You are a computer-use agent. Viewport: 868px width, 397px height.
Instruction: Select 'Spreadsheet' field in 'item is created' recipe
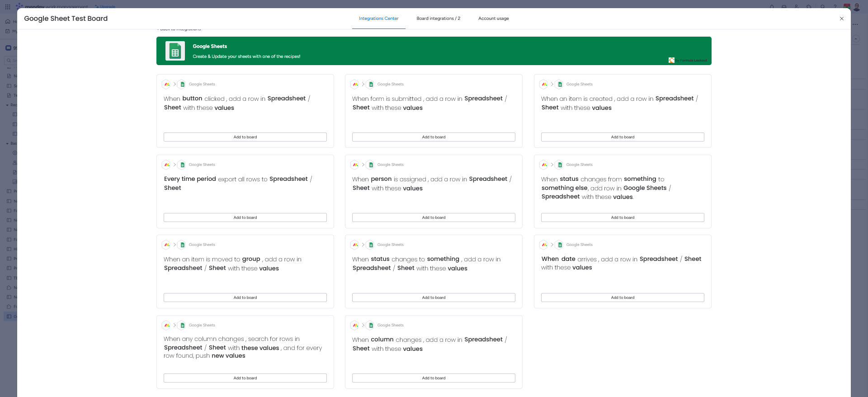(x=675, y=99)
